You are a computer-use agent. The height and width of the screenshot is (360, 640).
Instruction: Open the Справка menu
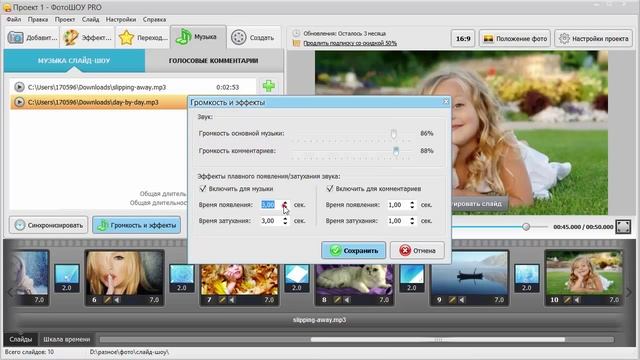[x=154, y=19]
